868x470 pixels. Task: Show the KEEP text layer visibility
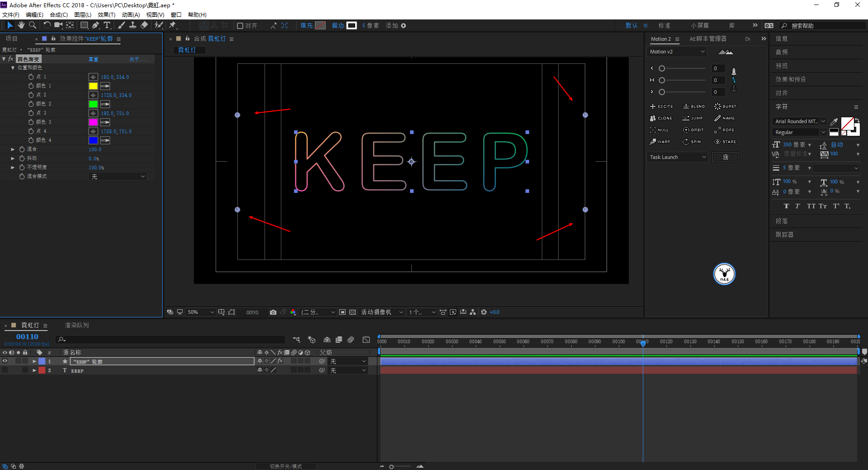(x=5, y=370)
